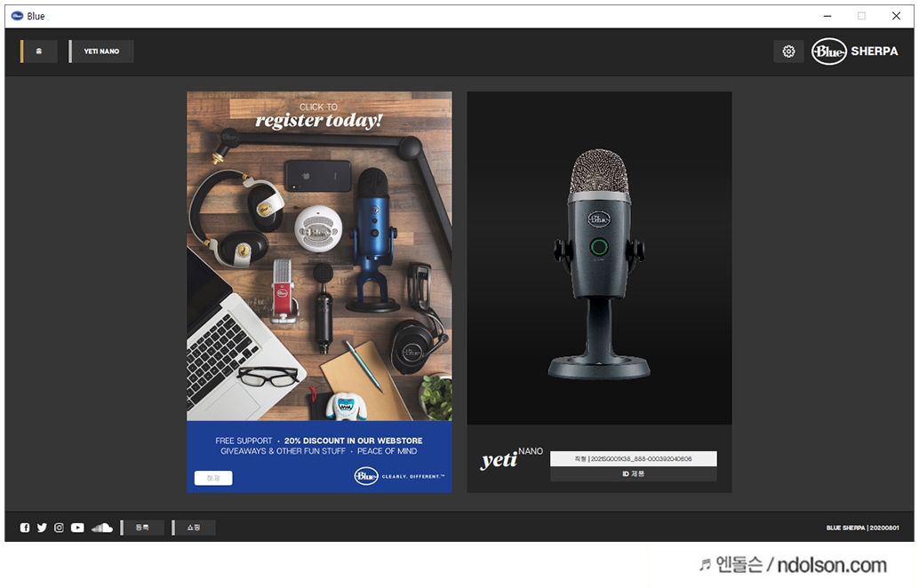Click the 쇼핑 button in the footer
The height and width of the screenshot is (588, 919).
pos(194,528)
